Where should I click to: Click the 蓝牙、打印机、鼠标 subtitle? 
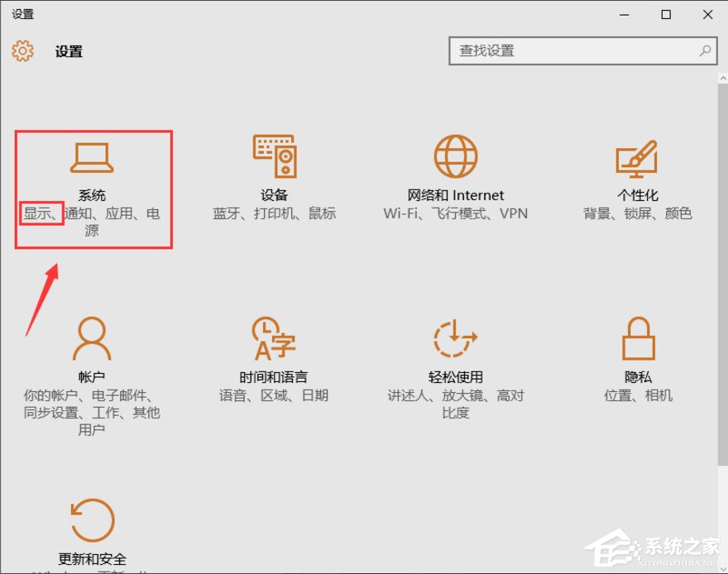pyautogui.click(x=275, y=213)
